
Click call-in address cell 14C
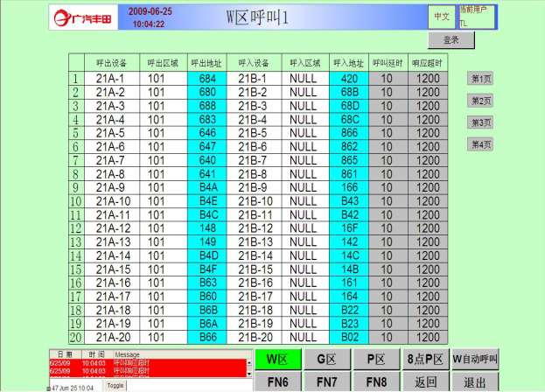(349, 255)
